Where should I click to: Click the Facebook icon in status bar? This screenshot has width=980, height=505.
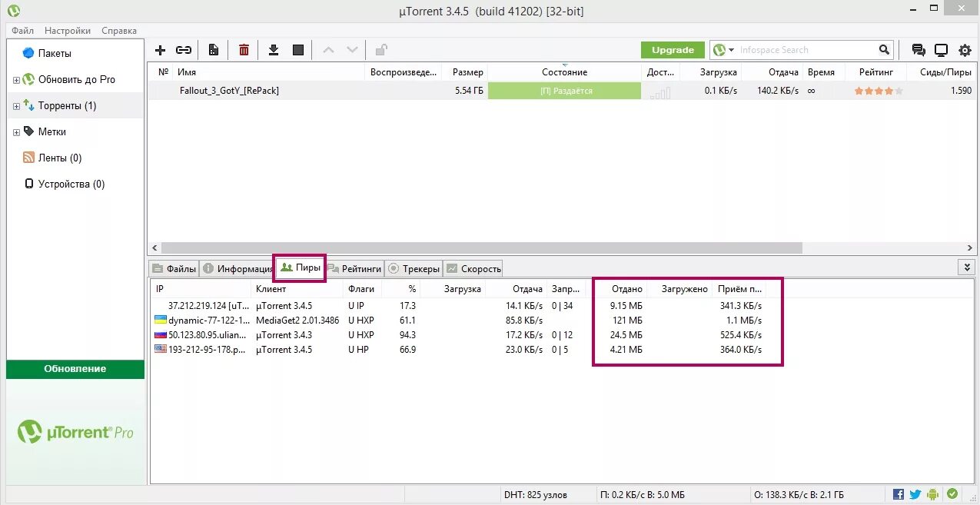899,494
